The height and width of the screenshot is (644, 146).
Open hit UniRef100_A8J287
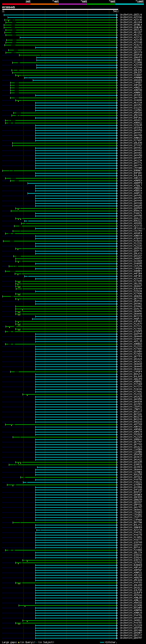coord(131,32)
